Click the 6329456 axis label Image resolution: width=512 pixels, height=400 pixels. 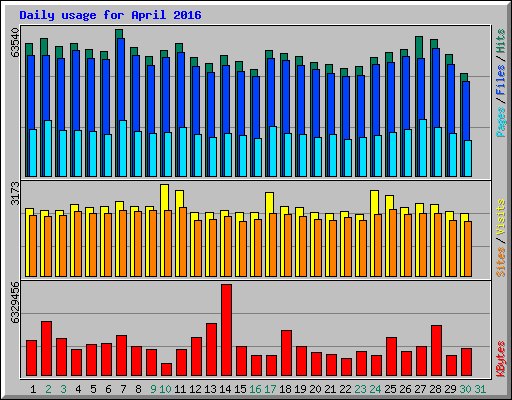[15, 302]
